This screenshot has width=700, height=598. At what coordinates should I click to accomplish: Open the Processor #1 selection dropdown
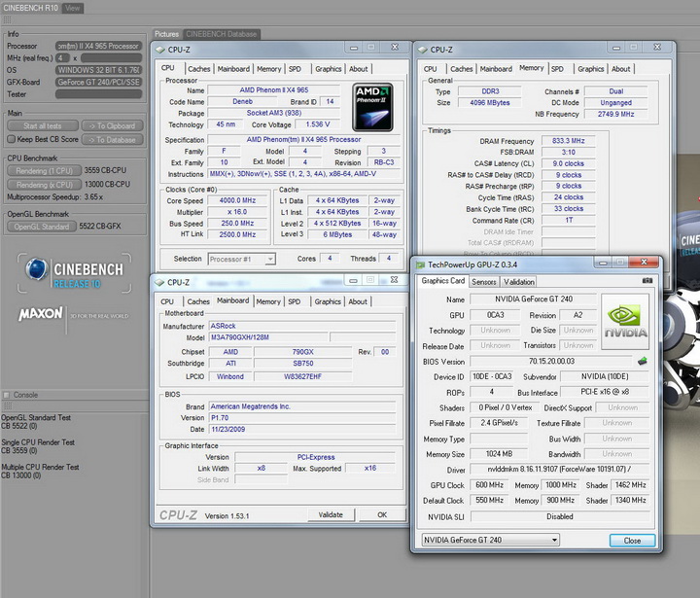241,259
